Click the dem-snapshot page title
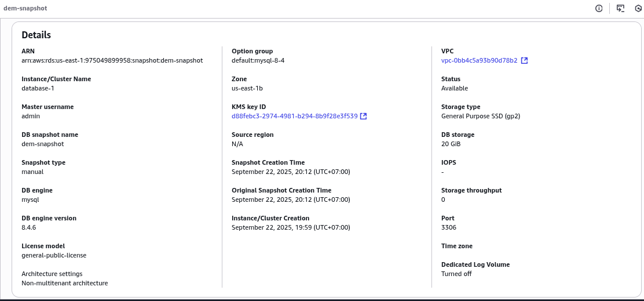The height and width of the screenshot is (301, 644). [x=25, y=8]
